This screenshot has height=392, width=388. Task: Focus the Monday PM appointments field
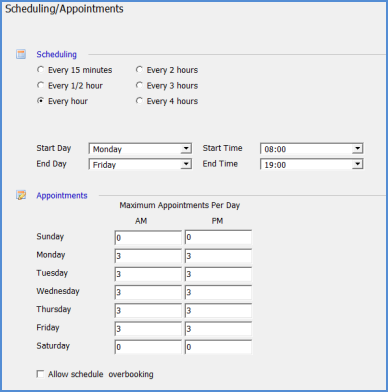click(218, 256)
